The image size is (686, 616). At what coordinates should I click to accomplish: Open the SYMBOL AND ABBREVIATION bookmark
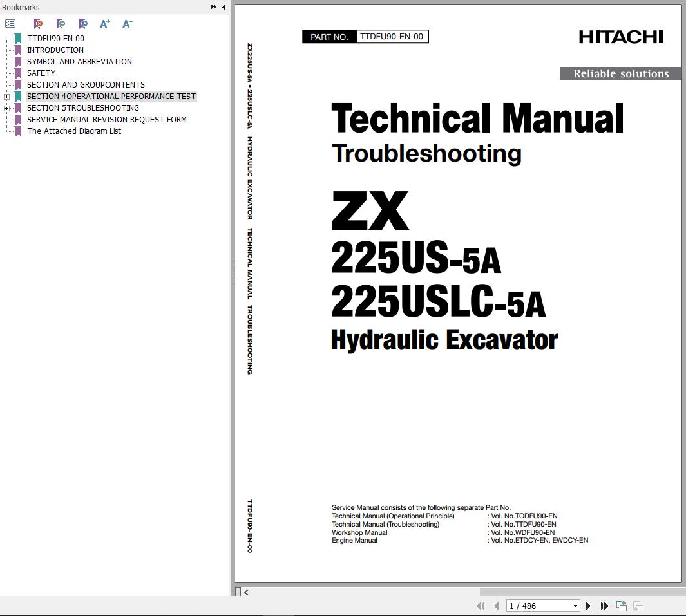click(79, 62)
